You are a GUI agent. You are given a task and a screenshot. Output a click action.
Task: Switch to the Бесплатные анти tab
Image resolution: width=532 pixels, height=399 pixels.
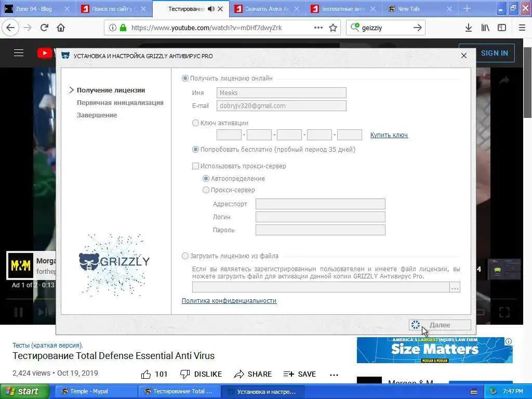pyautogui.click(x=343, y=9)
